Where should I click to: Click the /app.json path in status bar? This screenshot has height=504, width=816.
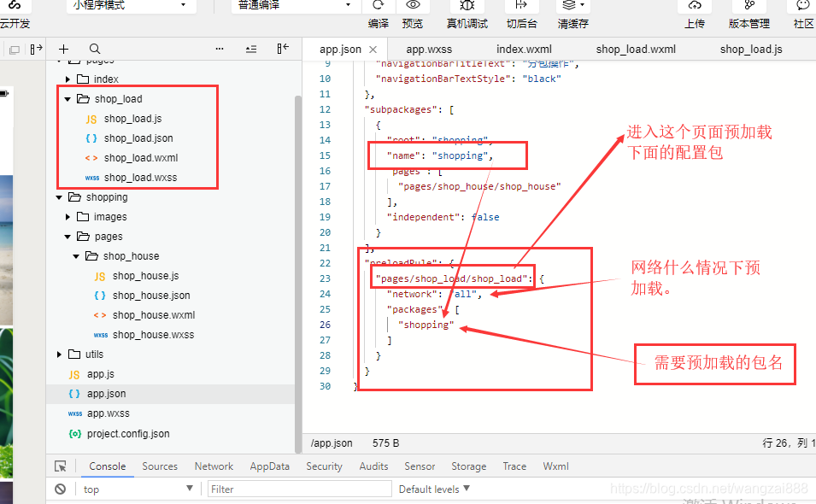pos(331,443)
